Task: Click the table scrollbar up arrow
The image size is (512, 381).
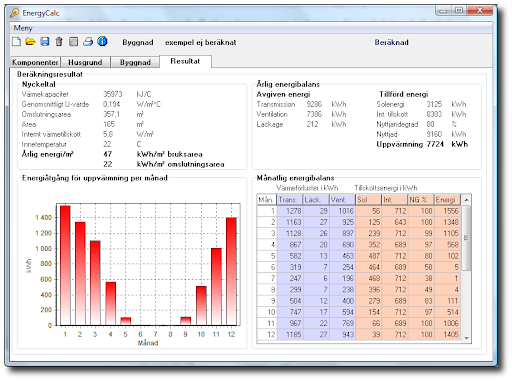Action: (466, 200)
